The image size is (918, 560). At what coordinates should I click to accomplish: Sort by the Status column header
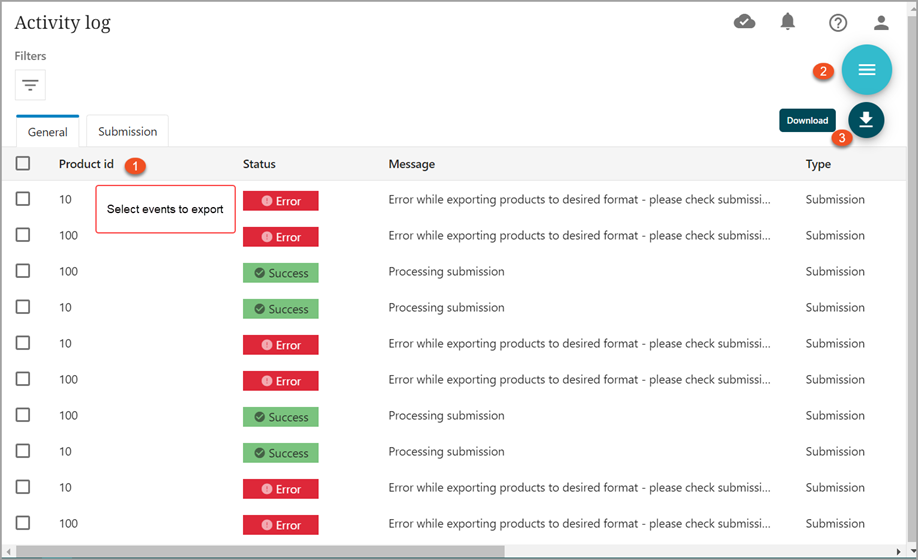(x=259, y=164)
